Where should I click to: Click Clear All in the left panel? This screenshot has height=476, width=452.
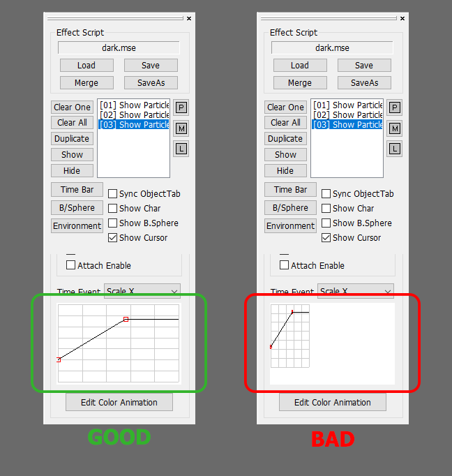click(x=73, y=123)
